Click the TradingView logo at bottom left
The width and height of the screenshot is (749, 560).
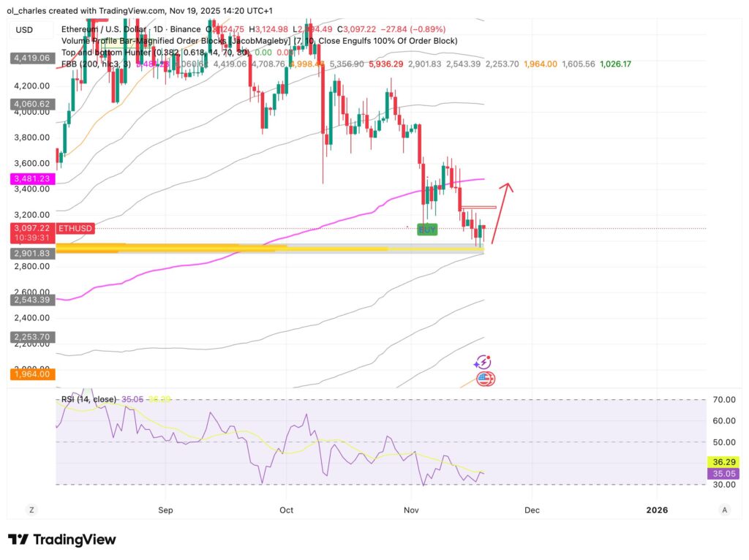64,540
